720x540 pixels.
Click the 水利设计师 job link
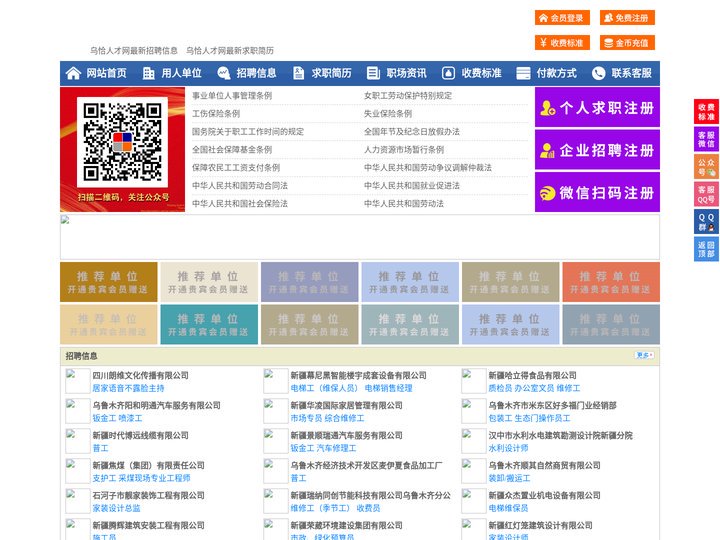point(508,448)
